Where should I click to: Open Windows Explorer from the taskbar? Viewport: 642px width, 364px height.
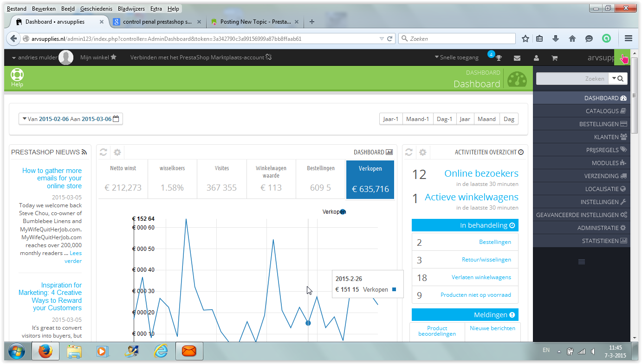[x=74, y=352]
